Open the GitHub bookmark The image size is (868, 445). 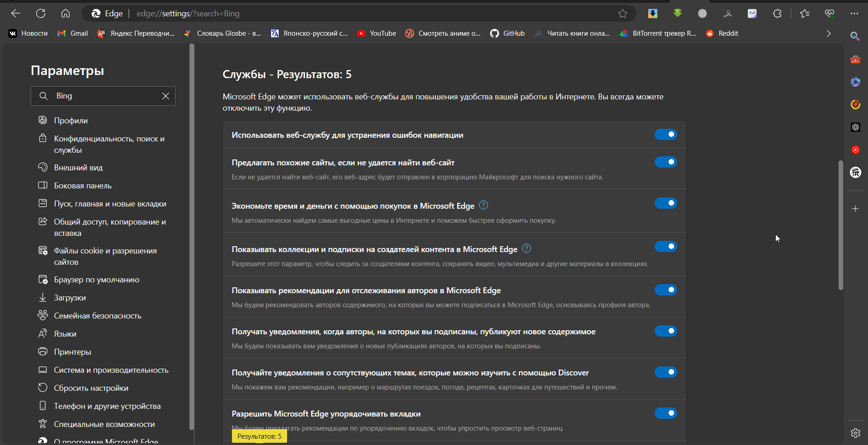coord(507,33)
